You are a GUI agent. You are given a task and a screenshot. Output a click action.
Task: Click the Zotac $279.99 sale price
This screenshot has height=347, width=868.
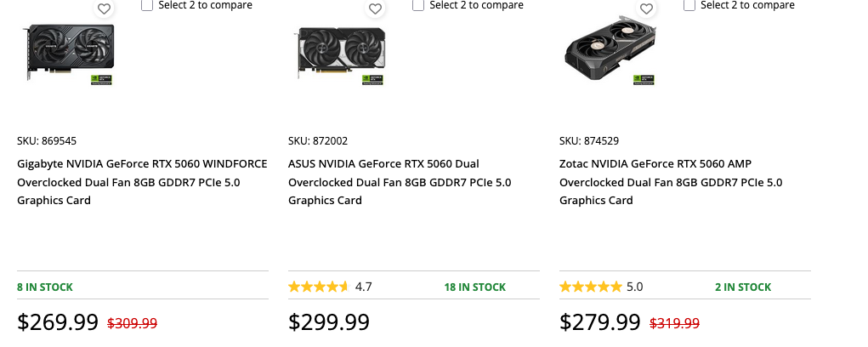[600, 322]
